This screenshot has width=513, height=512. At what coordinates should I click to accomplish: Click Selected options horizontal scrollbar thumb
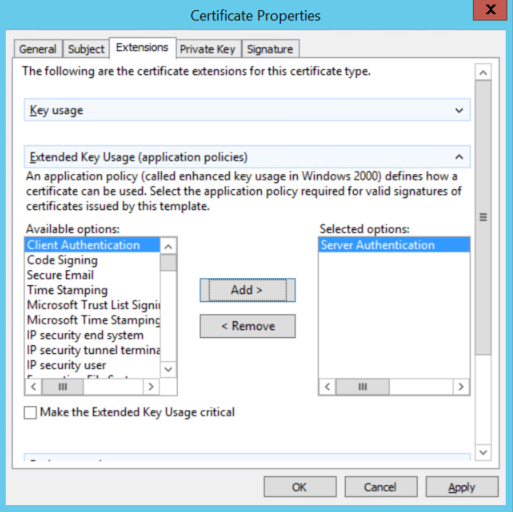363,387
